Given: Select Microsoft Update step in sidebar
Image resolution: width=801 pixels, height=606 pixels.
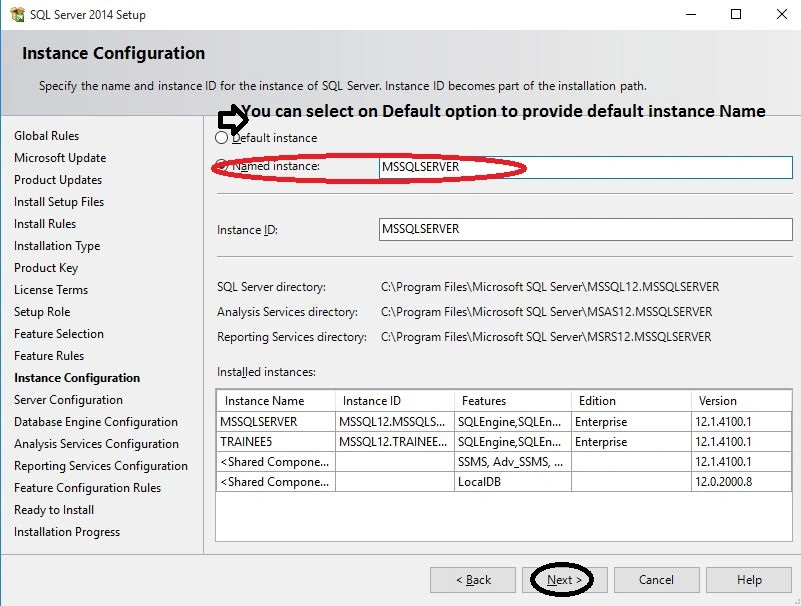Looking at the screenshot, I should 60,158.
